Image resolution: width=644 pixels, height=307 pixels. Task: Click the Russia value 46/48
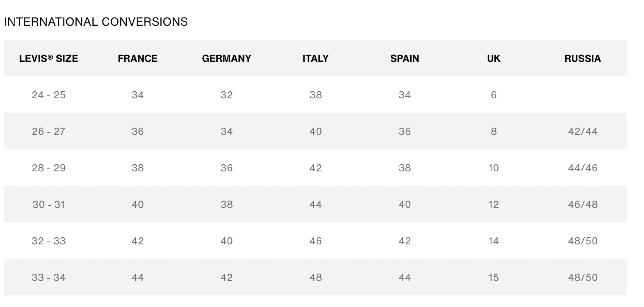pos(582,205)
